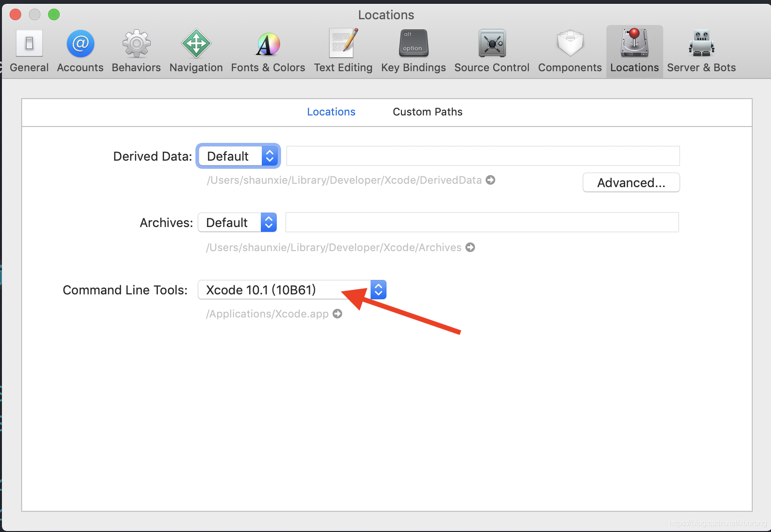The image size is (771, 532).
Task: Click the Advanced... button
Action: click(x=631, y=183)
